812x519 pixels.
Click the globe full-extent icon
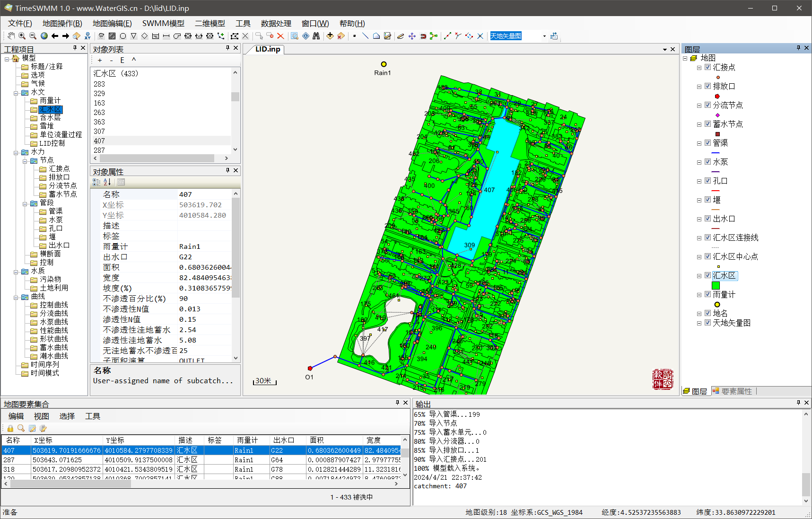[x=44, y=36]
